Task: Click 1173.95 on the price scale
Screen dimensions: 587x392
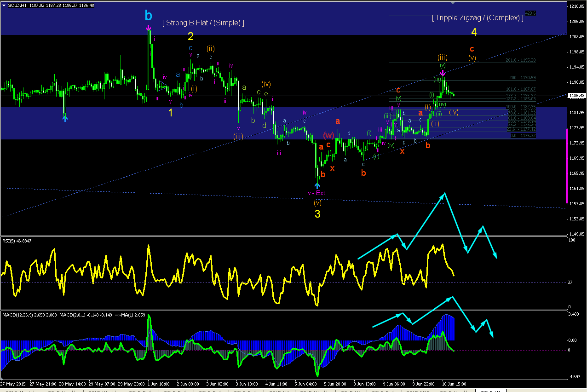Action: click(578, 143)
